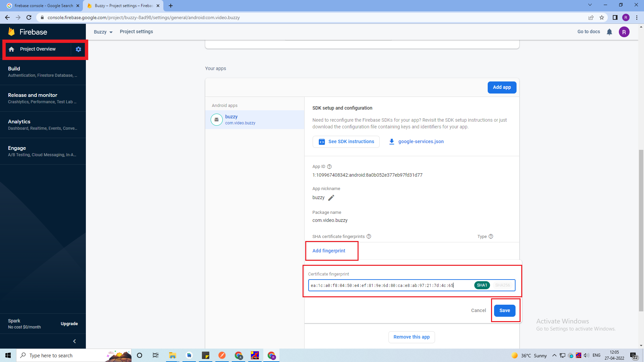644x362 pixels.
Task: Open Chrome profile avatar in toolbar
Action: coord(626,17)
